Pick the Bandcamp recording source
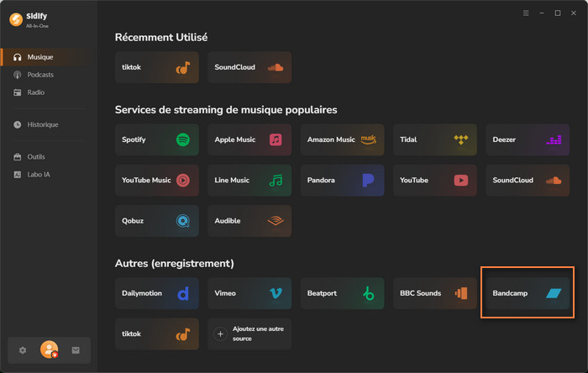 click(528, 293)
